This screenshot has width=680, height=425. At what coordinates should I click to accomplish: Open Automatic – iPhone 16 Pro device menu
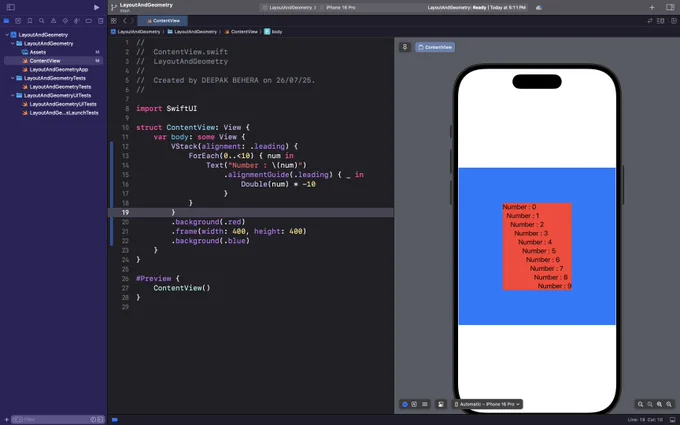(487, 404)
